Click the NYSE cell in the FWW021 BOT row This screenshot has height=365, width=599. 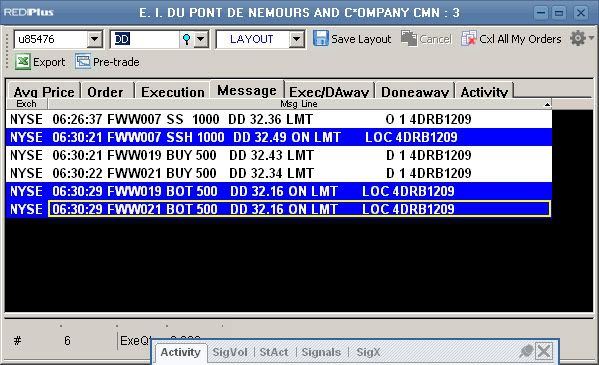click(x=26, y=209)
